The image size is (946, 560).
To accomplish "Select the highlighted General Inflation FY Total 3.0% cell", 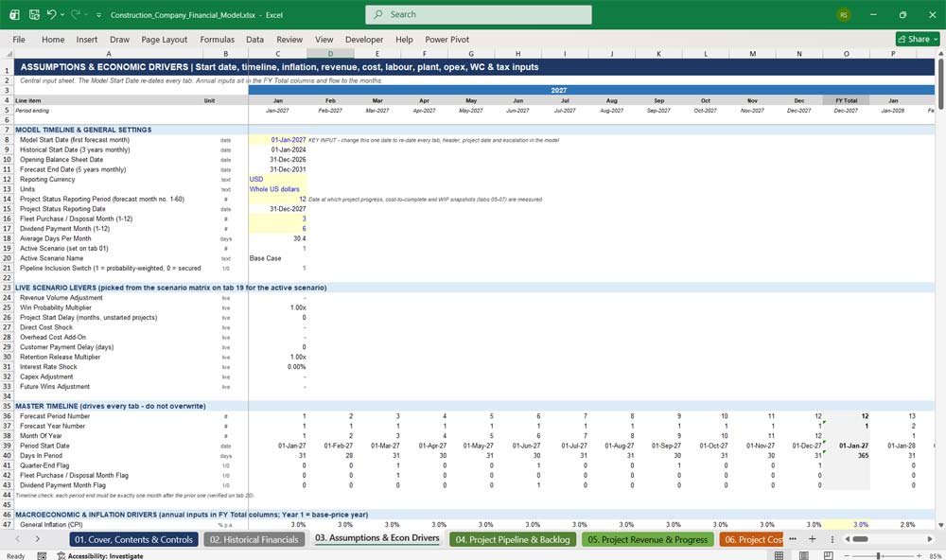I will pos(846,524).
